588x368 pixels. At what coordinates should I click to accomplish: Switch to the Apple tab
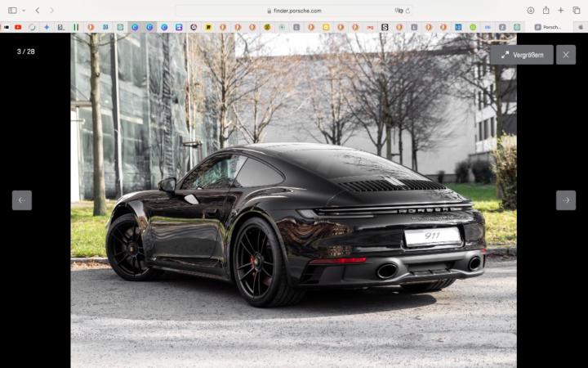581,27
